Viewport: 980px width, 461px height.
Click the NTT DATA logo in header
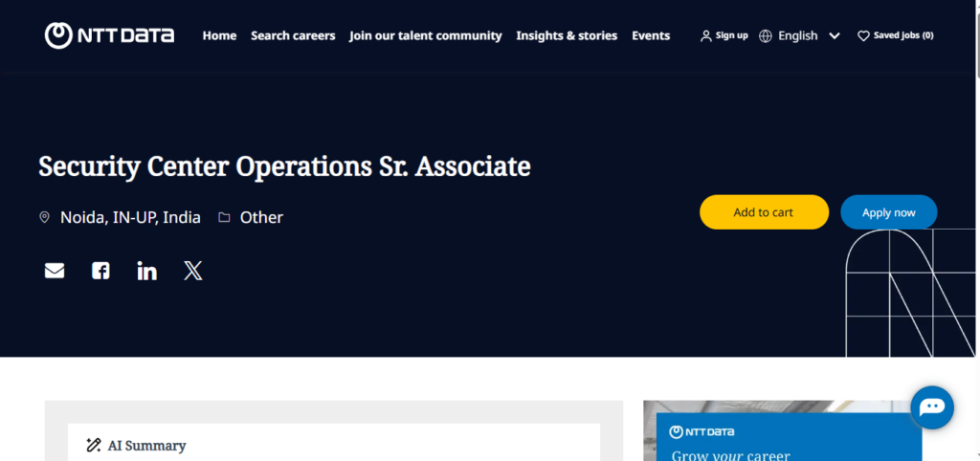(109, 35)
